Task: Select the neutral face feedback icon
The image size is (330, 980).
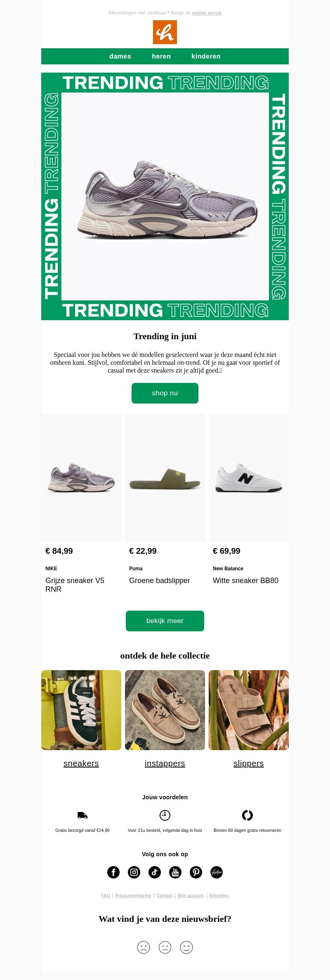Action: [165, 947]
